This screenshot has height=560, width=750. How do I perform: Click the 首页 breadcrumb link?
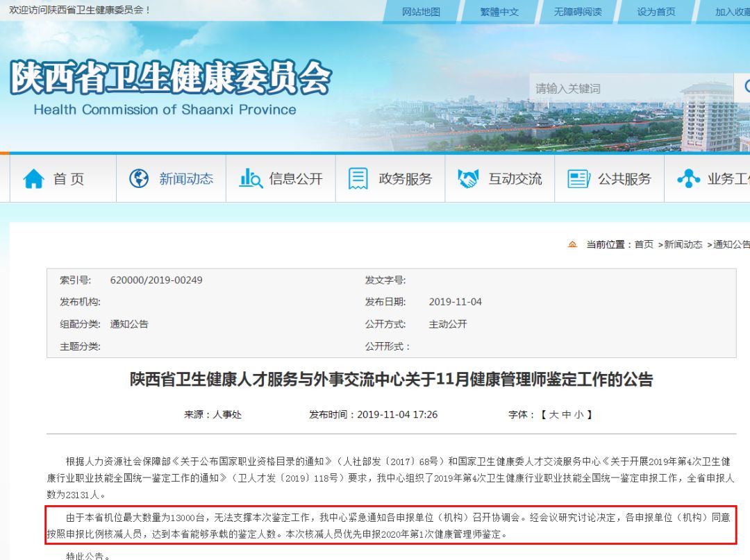coord(644,245)
